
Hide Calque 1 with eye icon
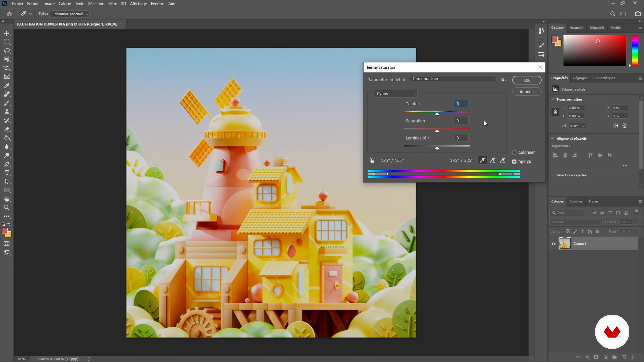[x=553, y=244]
